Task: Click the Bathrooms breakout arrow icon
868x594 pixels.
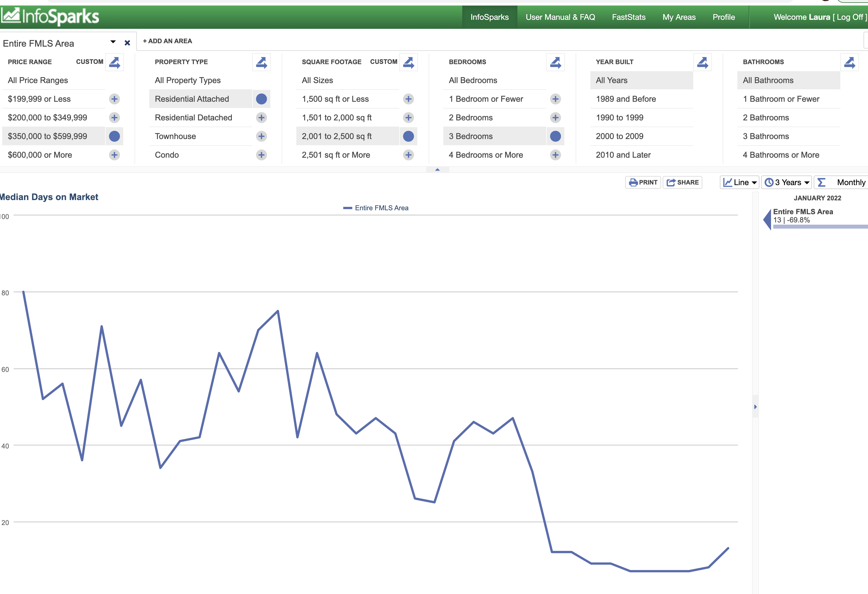Action: click(x=849, y=62)
